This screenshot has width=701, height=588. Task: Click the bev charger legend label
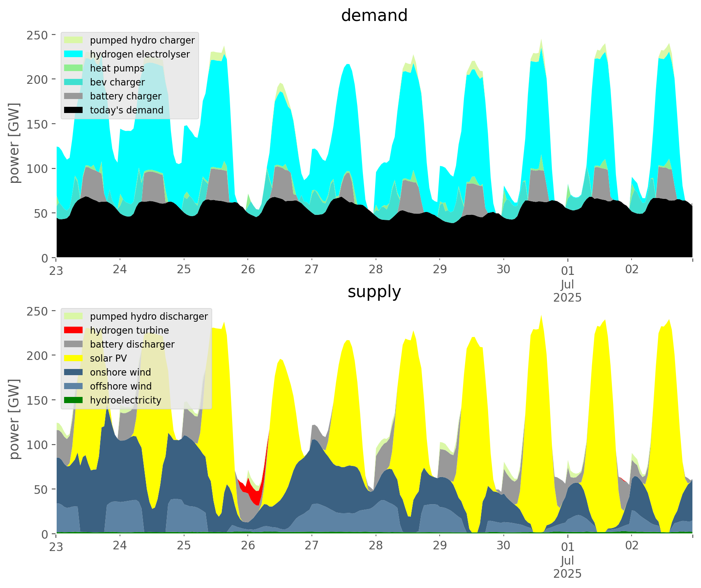[x=117, y=82]
